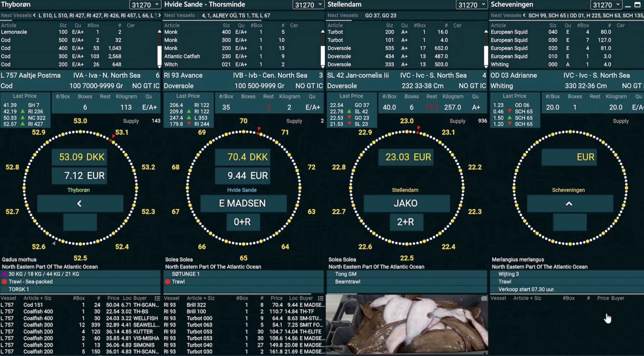644x356 pixels.
Task: Open Thyborøn 31270 buyer number dropdown
Action: 145,5
